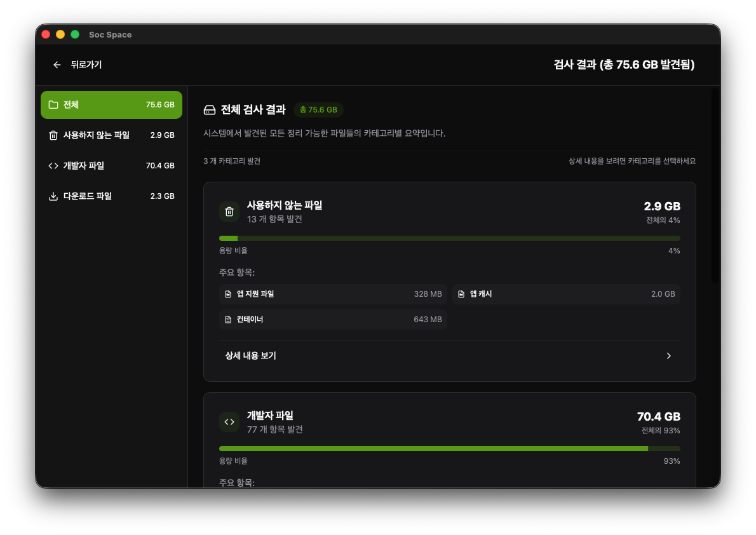
Task: Click the download icon beside 다운로드 파일
Action: pyautogui.click(x=54, y=196)
